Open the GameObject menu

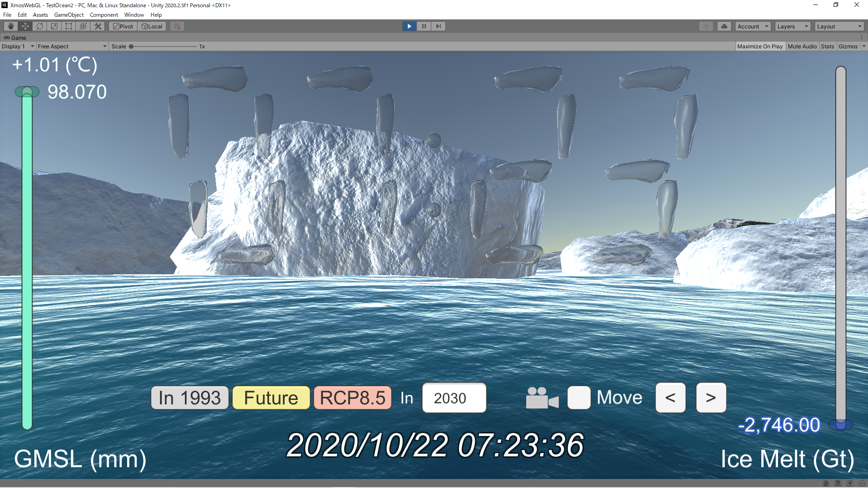point(69,15)
